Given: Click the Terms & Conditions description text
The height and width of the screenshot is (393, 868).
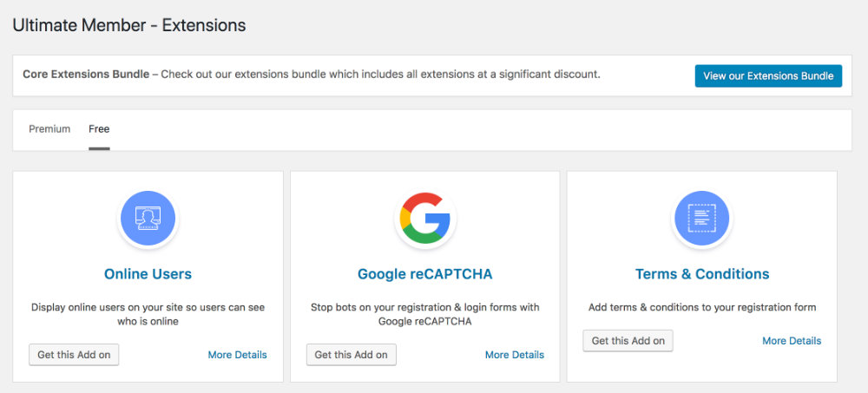Looking at the screenshot, I should pos(702,307).
